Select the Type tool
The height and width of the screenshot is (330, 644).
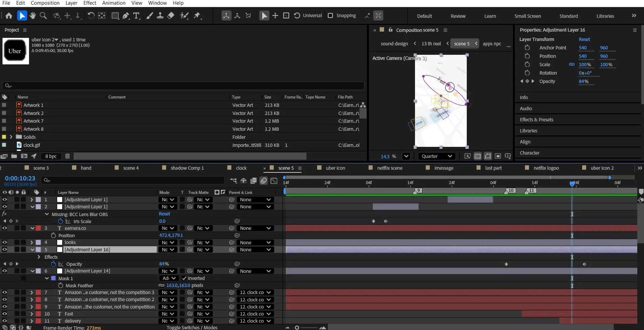136,16
